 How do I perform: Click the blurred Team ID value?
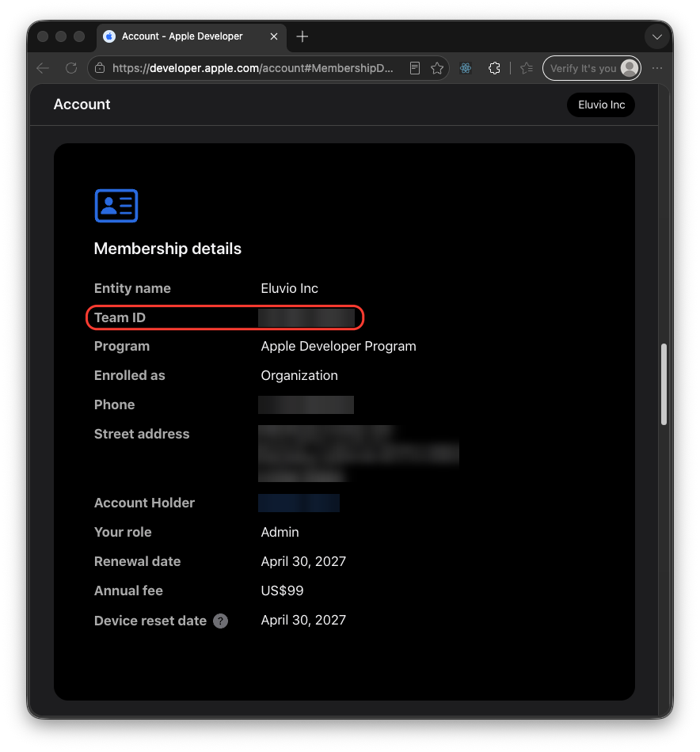coord(306,318)
